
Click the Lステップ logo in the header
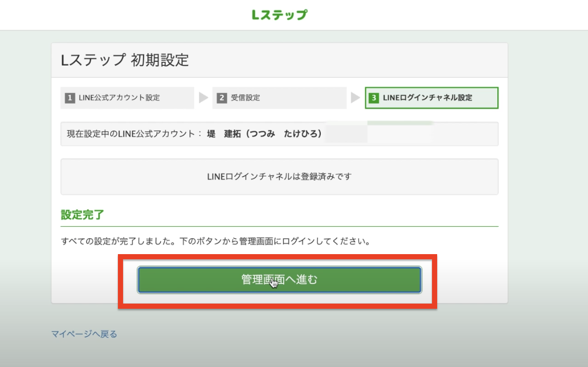click(x=280, y=14)
